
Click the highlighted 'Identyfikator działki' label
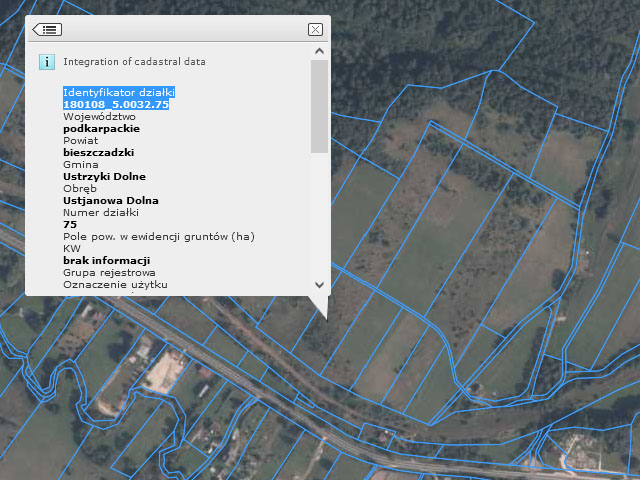(119, 92)
